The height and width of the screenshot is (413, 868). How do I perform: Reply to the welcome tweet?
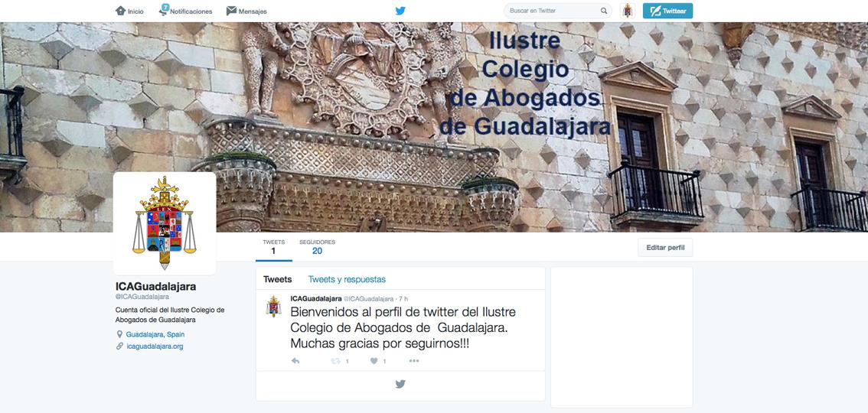pyautogui.click(x=295, y=361)
